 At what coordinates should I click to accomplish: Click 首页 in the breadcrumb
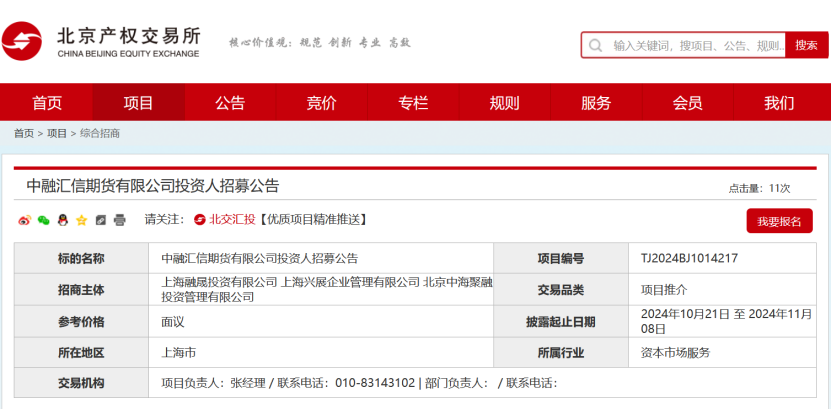(x=23, y=134)
